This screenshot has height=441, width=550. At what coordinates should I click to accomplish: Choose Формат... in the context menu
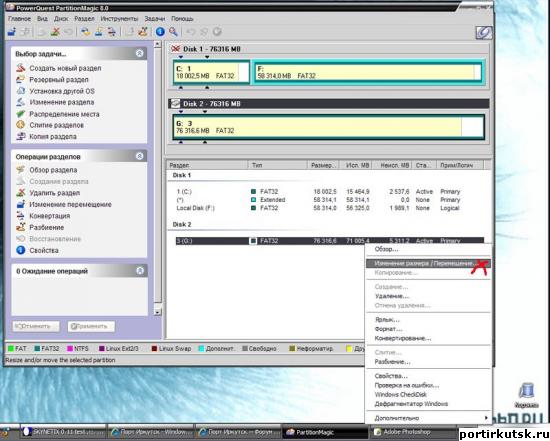[x=428, y=329]
